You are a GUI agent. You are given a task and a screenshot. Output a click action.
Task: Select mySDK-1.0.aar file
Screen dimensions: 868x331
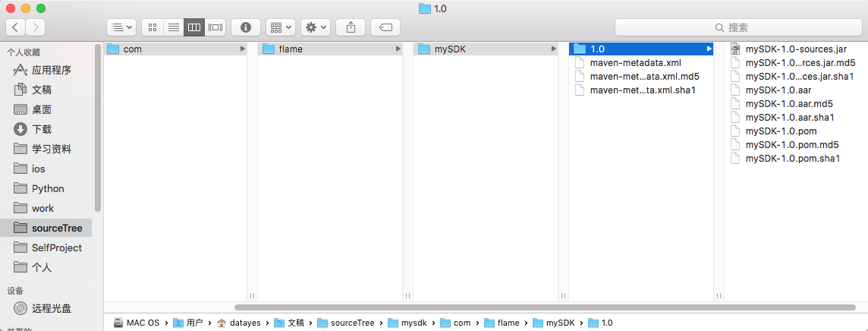point(796,90)
